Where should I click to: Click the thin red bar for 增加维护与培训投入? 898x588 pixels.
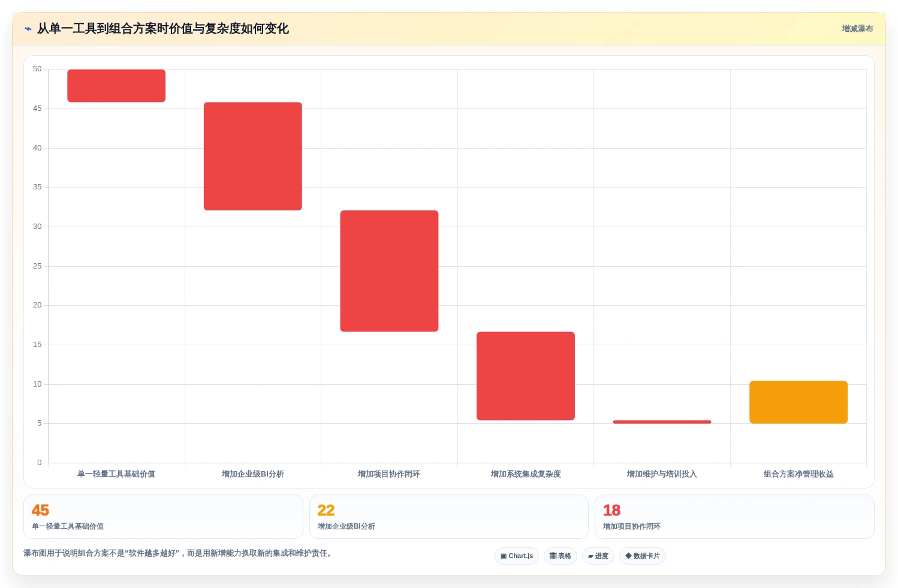[662, 422]
